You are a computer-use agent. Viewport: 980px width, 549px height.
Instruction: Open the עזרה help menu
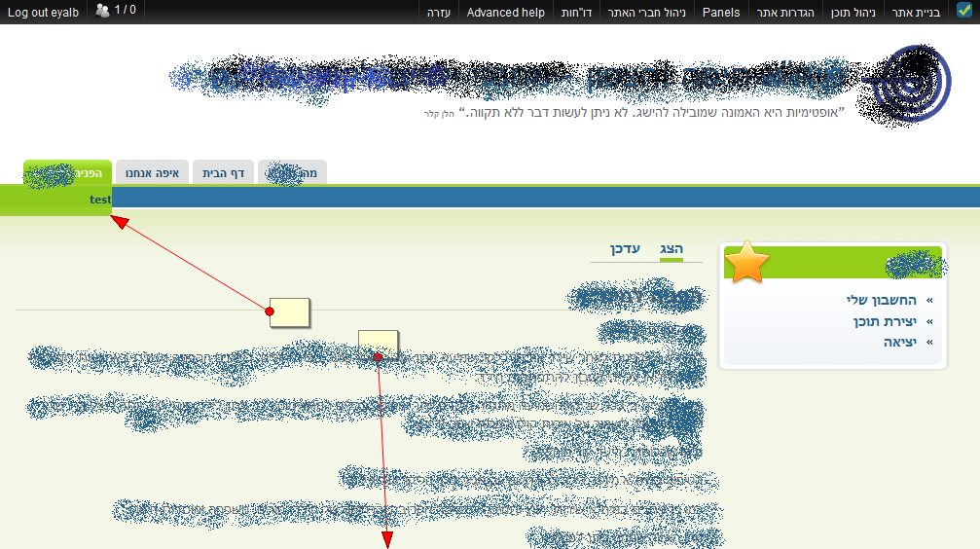(439, 13)
